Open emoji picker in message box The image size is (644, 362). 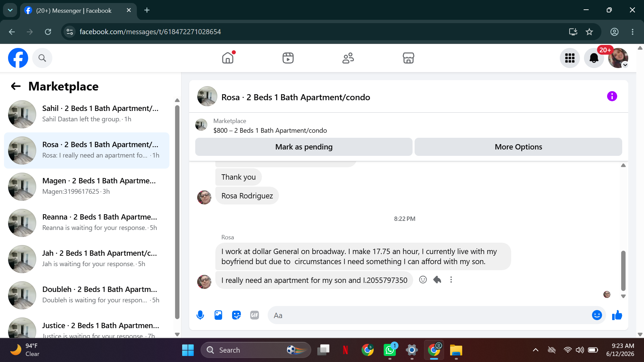[x=597, y=315]
